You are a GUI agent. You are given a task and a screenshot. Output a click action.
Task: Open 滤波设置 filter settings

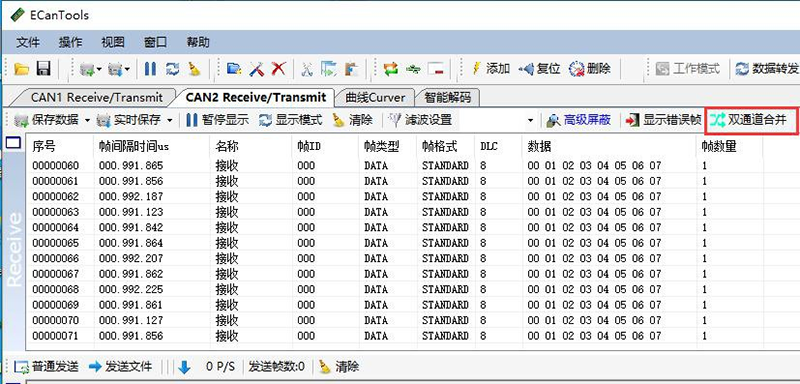(420, 120)
